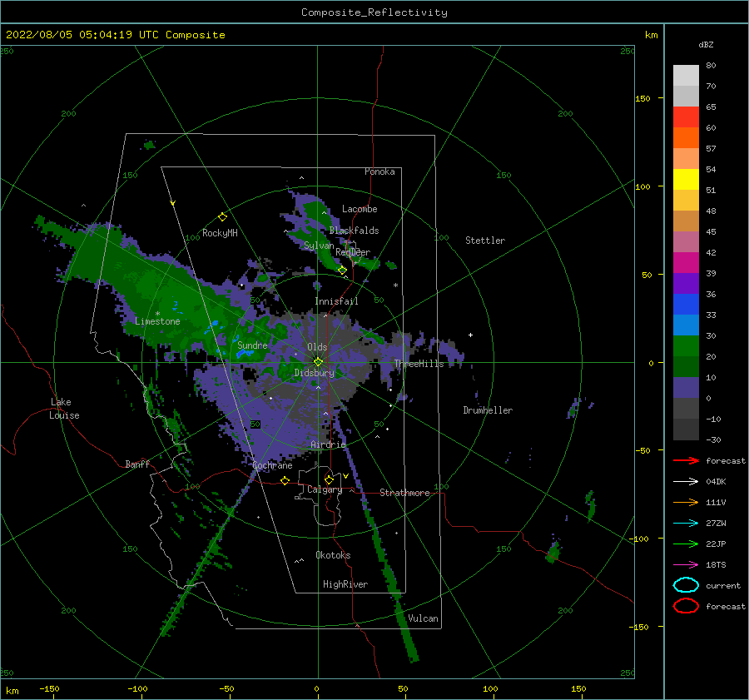Click the green 22JP arrow in legend

686,544
